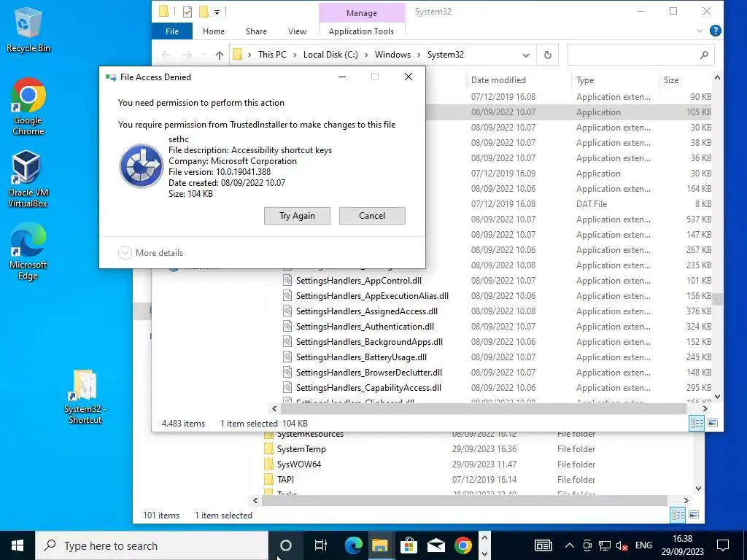Select the Manage contextual tab

[362, 13]
